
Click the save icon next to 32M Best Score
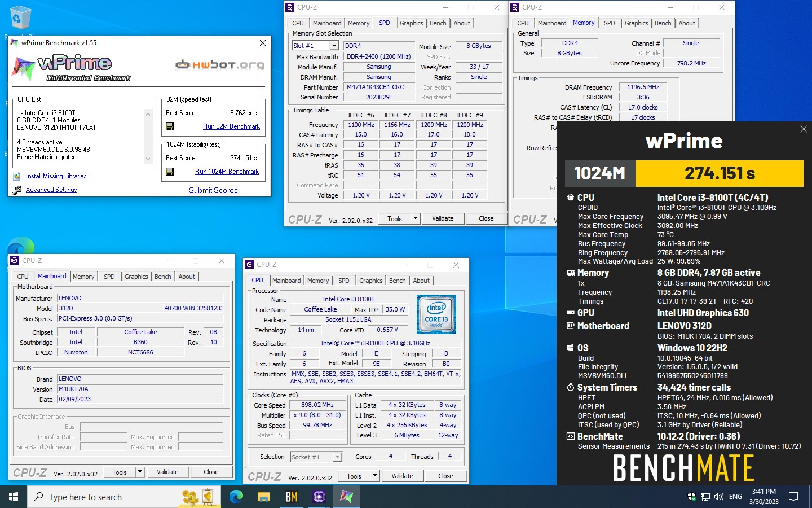170,126
